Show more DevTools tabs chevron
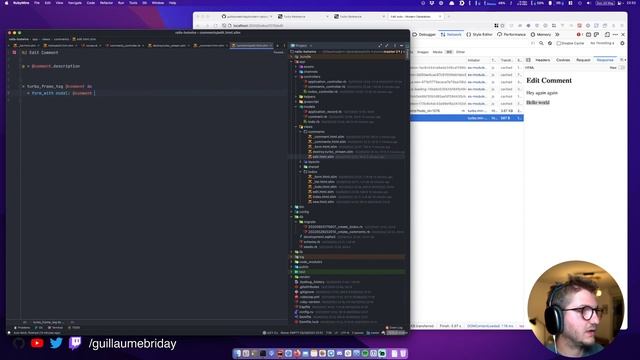The height and width of the screenshot is (360, 640). tap(557, 35)
